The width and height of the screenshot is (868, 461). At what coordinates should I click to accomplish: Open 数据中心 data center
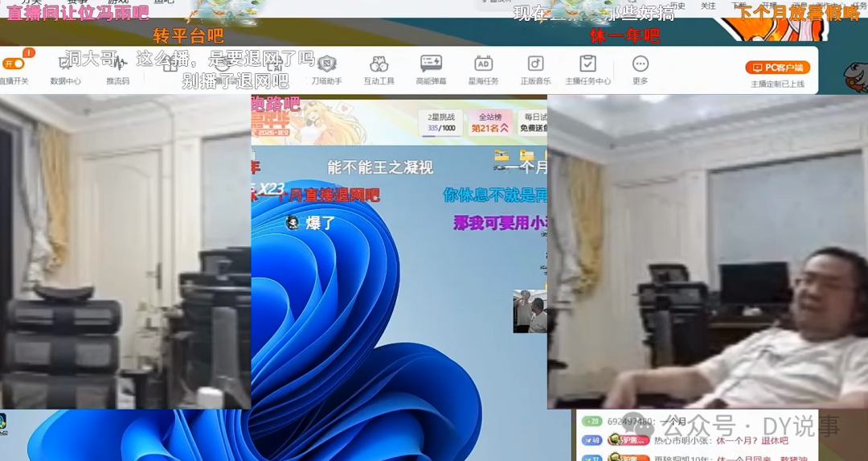[x=65, y=70]
